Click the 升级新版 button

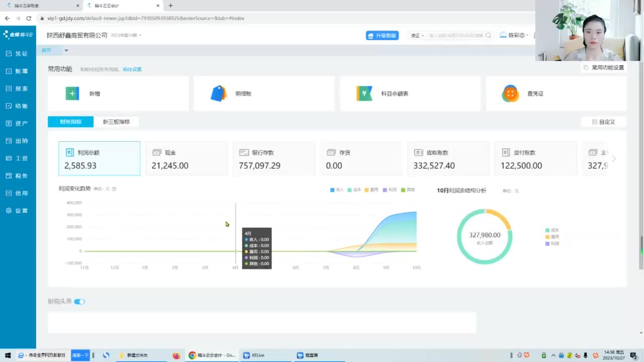click(382, 36)
